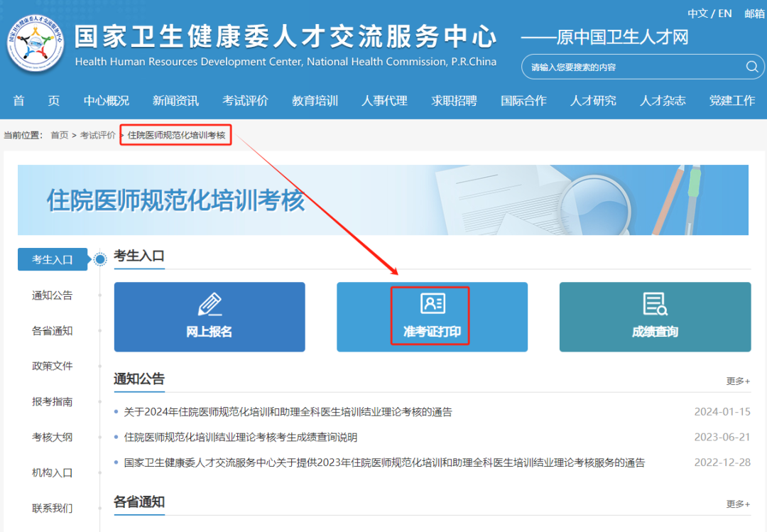This screenshot has width=767, height=532.
Task: Click the 国家卫生健康委人才交流服务中心 site title
Action: point(286,37)
